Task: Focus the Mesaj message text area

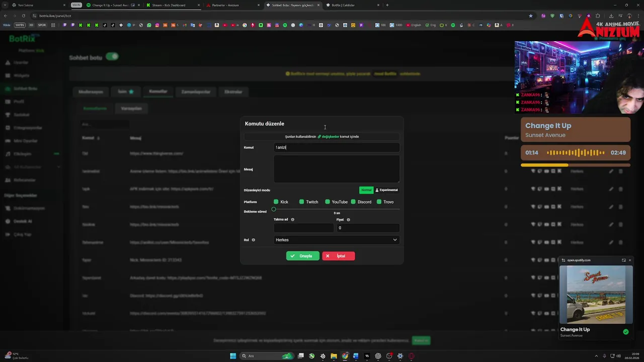Action: [337, 169]
